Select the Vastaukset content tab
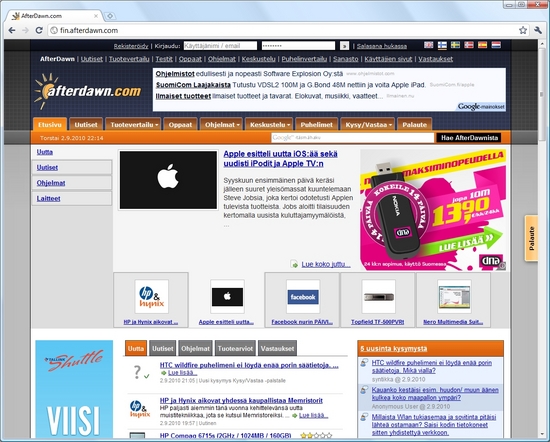 point(277,348)
